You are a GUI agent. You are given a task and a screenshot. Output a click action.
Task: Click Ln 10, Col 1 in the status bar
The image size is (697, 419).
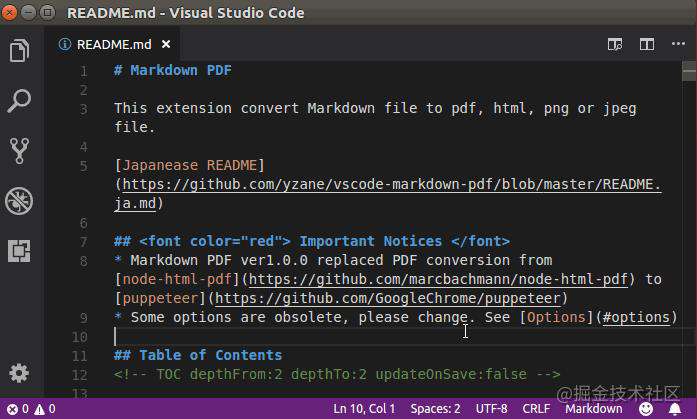click(x=364, y=408)
